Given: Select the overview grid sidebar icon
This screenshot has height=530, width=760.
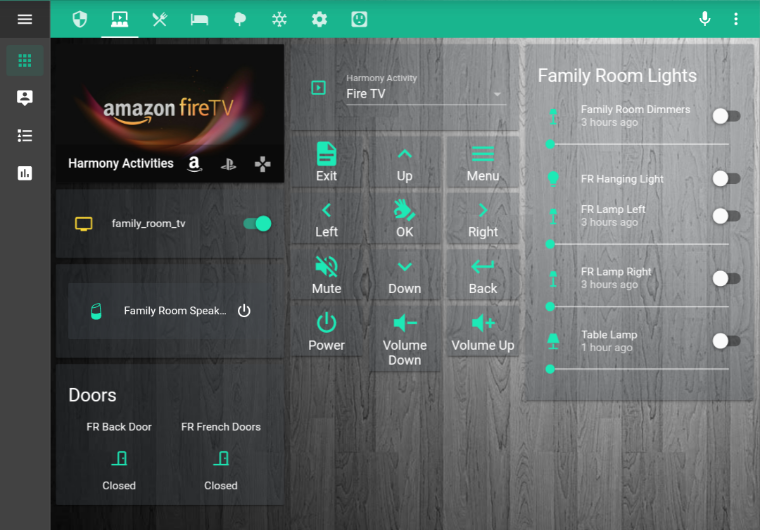Looking at the screenshot, I should 25,61.
